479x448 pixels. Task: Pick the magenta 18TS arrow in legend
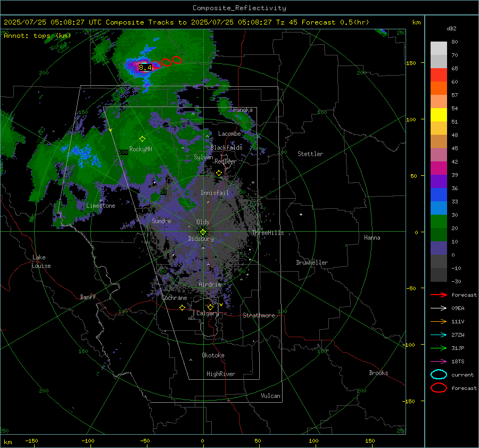439,362
